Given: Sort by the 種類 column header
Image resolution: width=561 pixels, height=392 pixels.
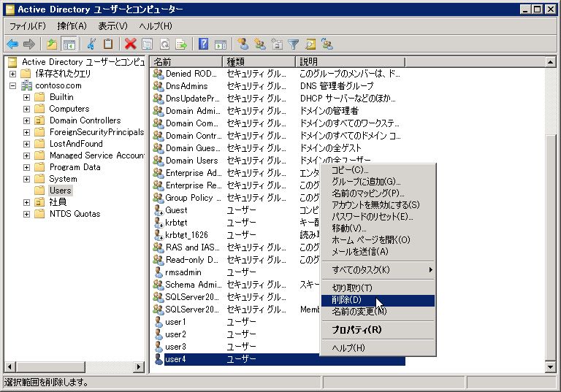Looking at the screenshot, I should [259, 62].
